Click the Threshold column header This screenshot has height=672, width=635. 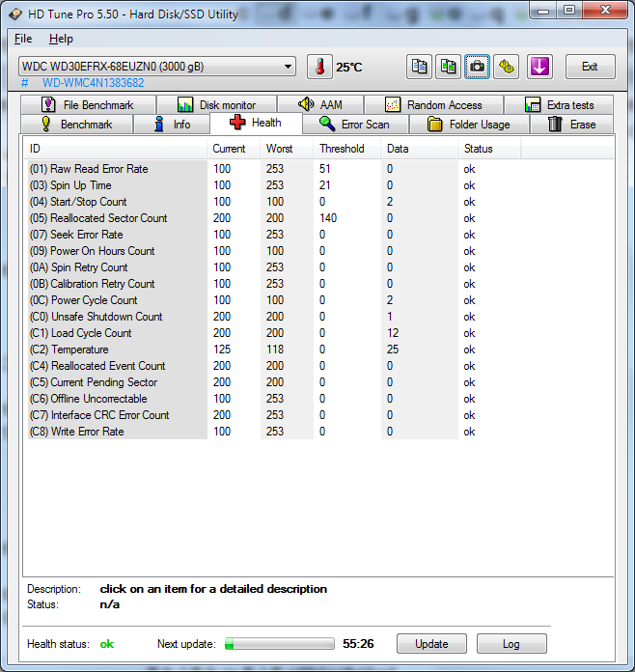coord(346,149)
